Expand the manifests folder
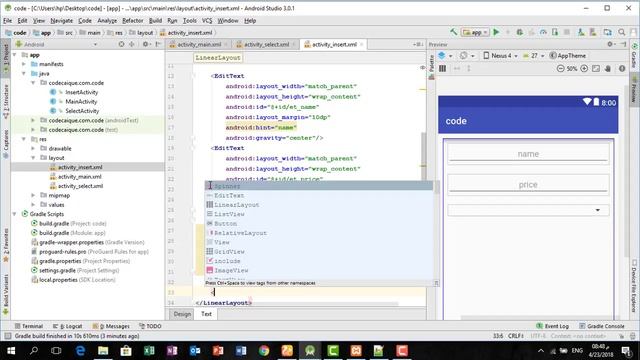The image size is (640, 360). click(x=24, y=64)
